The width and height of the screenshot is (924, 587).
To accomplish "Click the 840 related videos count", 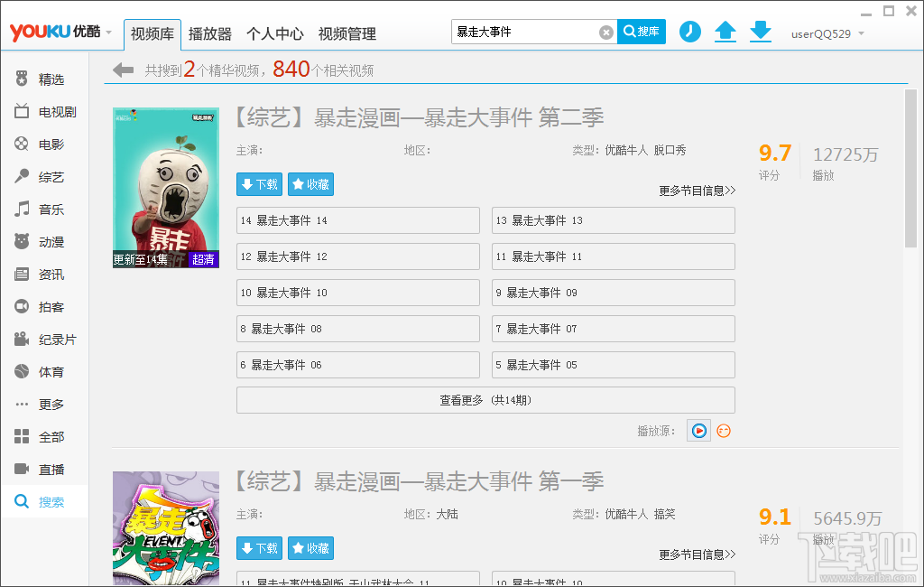I will click(291, 70).
